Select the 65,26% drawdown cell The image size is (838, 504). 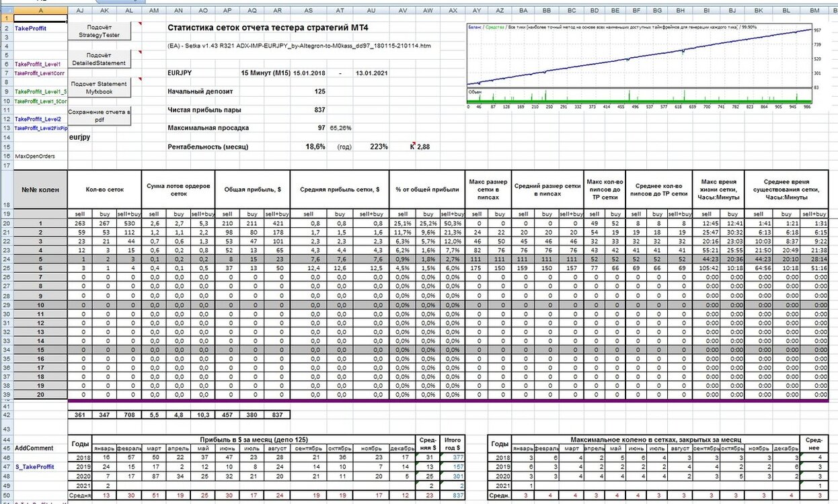[x=340, y=128]
